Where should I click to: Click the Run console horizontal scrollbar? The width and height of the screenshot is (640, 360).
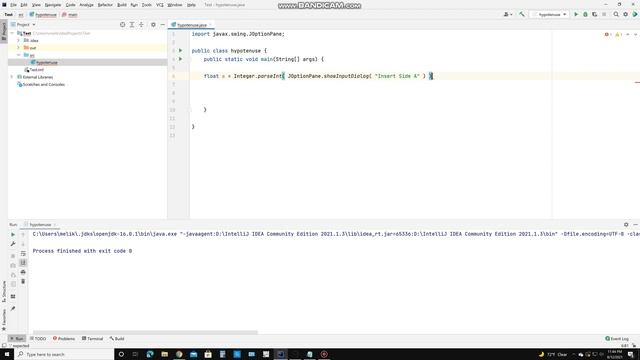click(x=145, y=332)
